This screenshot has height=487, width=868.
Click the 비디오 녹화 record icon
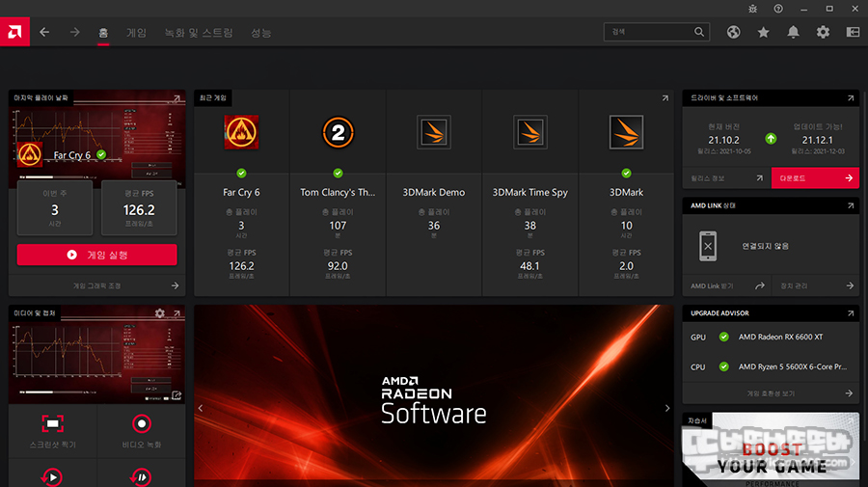pyautogui.click(x=142, y=424)
